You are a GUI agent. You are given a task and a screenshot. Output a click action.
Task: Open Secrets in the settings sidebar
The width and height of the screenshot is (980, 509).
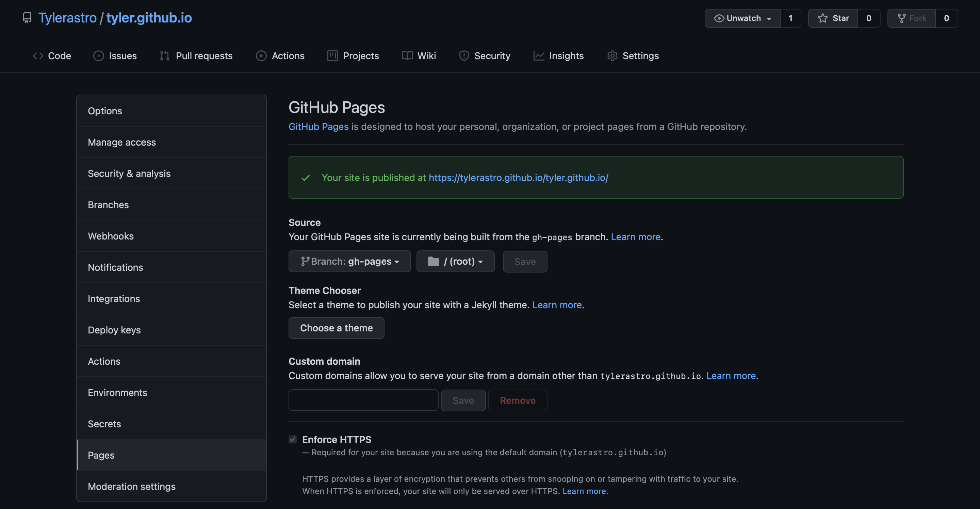171,424
